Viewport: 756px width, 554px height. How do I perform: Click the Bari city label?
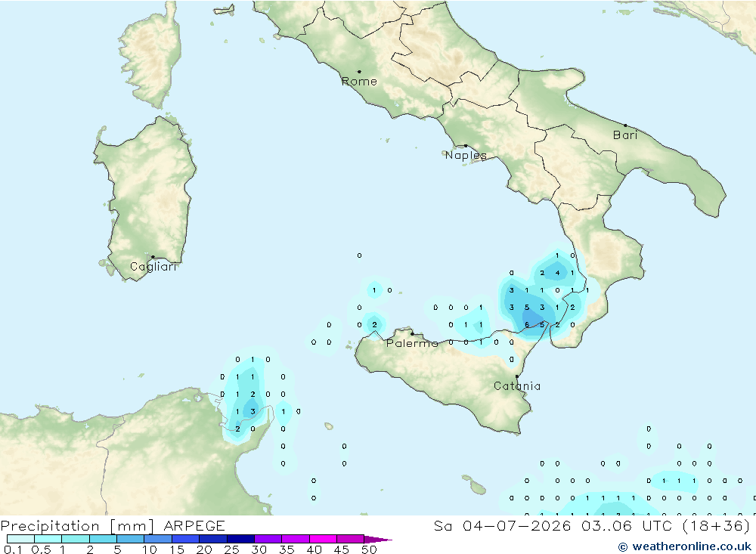[x=625, y=135]
